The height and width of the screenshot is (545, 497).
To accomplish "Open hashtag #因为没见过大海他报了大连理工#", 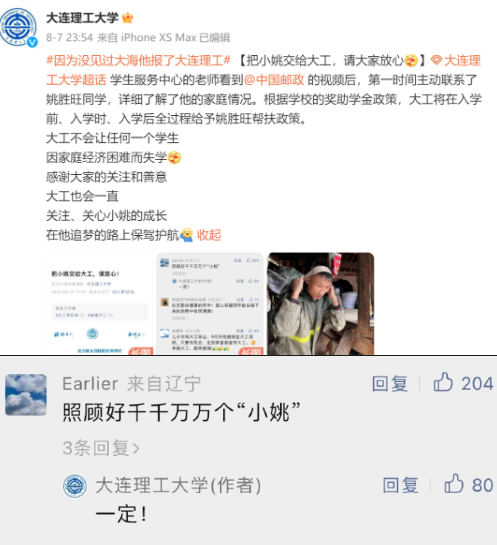I will [x=138, y=61].
